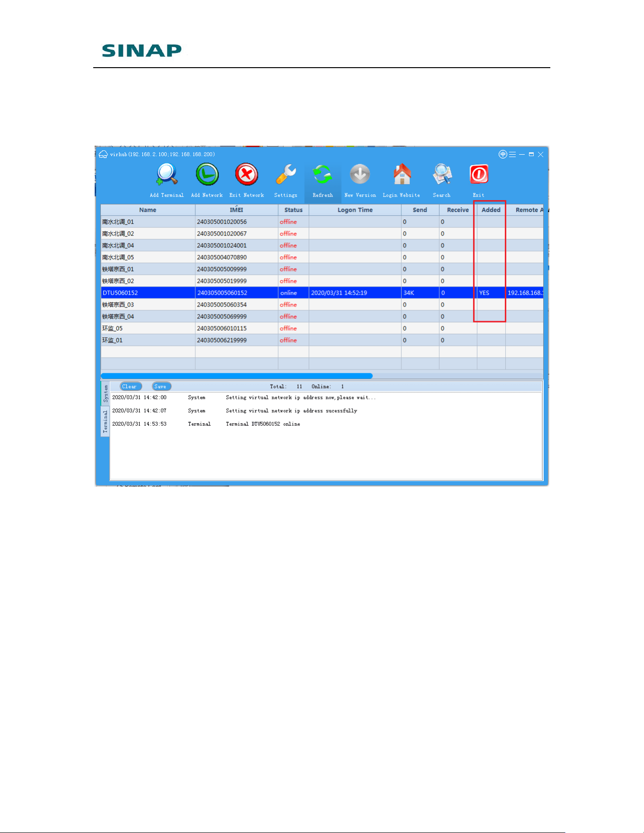Click the Search magnifier icon
Image resolution: width=644 pixels, height=833 pixels.
click(x=442, y=175)
